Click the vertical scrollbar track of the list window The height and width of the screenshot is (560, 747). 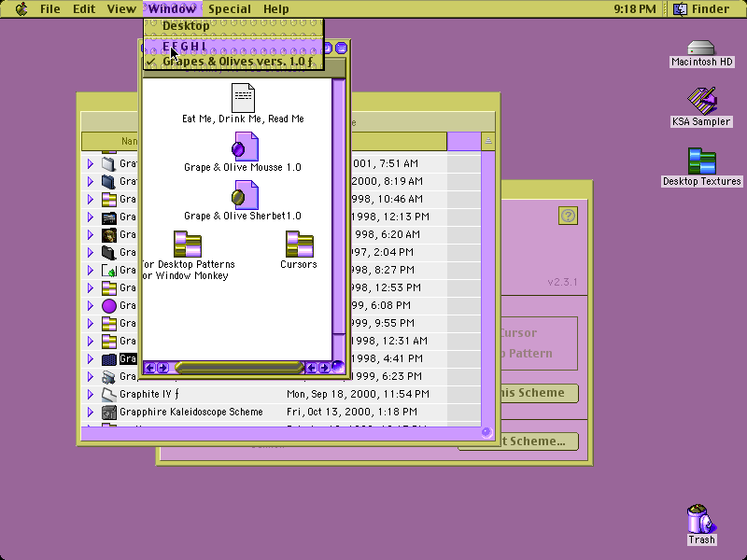pyautogui.click(x=487, y=287)
